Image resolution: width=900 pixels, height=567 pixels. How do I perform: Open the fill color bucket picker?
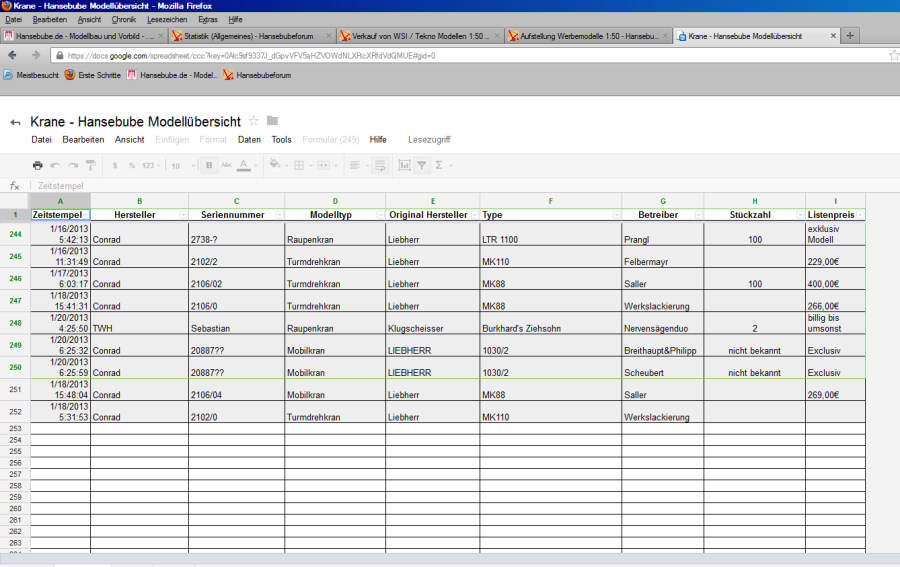pyautogui.click(x=275, y=165)
